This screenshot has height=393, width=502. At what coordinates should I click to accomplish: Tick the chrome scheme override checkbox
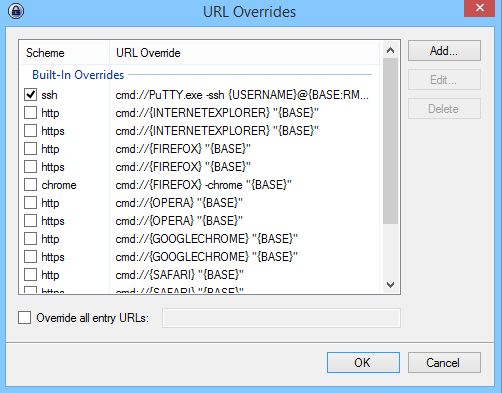pos(30,185)
